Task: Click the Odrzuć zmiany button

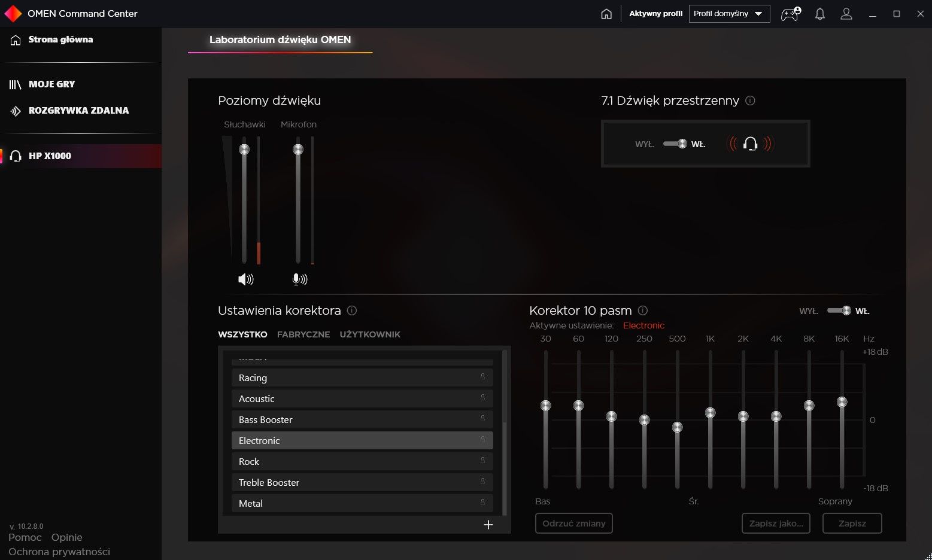Action: coord(574,524)
